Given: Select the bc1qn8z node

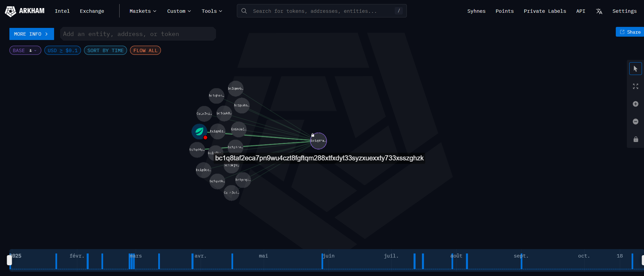Looking at the screenshot, I should (217, 131).
